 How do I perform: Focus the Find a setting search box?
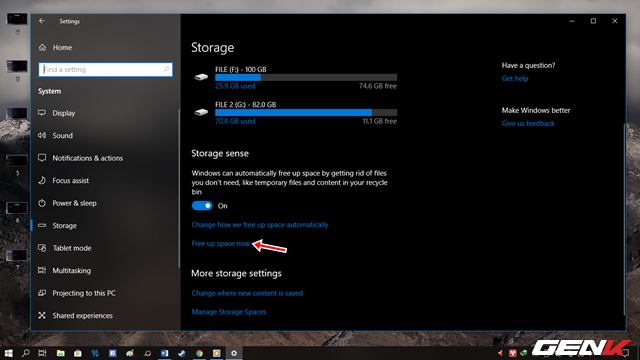(x=105, y=69)
